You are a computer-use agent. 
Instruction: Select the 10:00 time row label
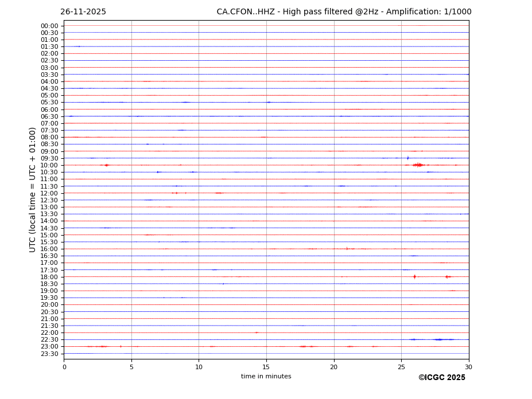coord(49,165)
